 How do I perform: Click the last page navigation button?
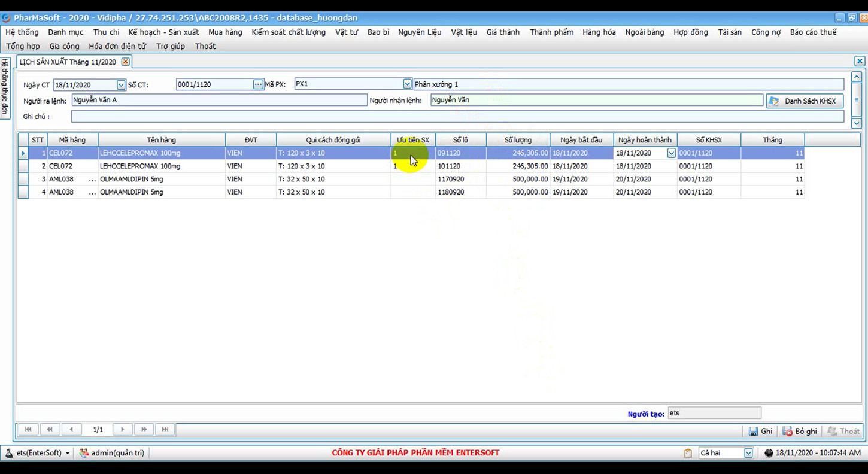(165, 429)
